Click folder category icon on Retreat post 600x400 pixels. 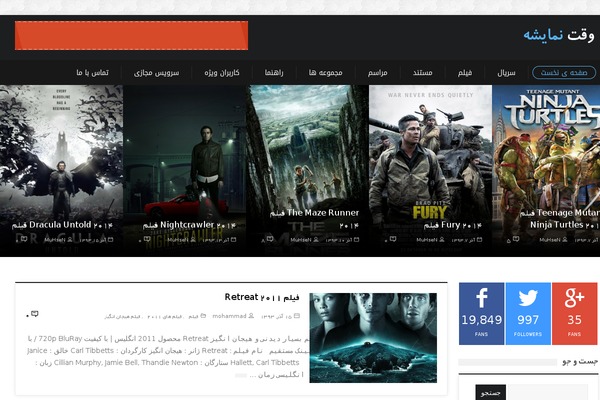tap(203, 316)
